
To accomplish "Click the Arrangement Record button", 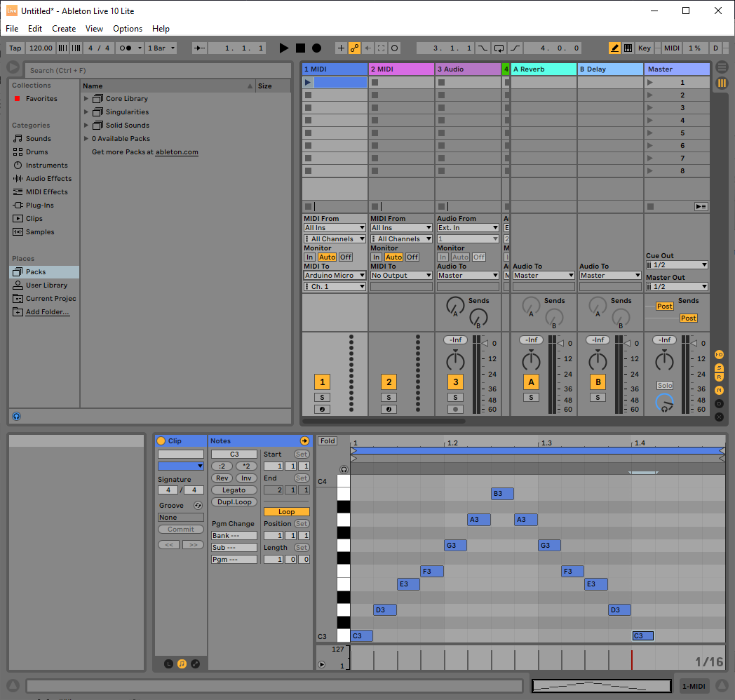I will coord(317,48).
